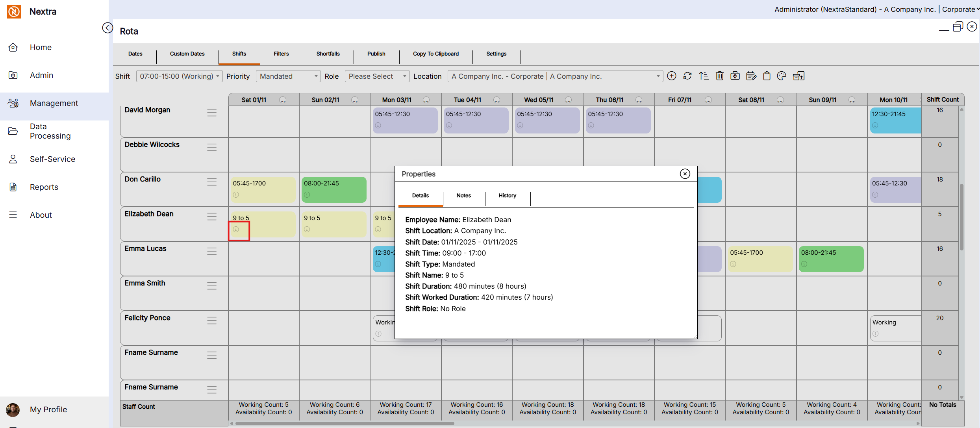Toggle the Sat 01/11 column selector circle
Screen dimensions: 980x428
pyautogui.click(x=283, y=100)
